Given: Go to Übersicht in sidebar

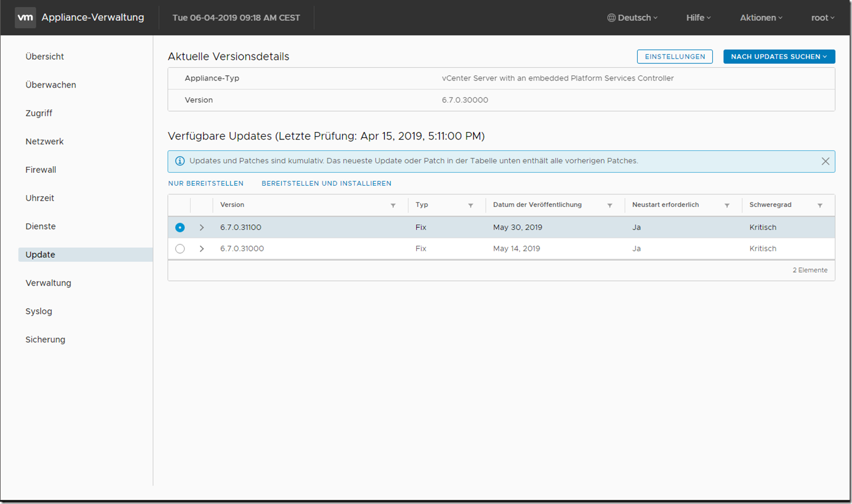Looking at the screenshot, I should (x=44, y=57).
